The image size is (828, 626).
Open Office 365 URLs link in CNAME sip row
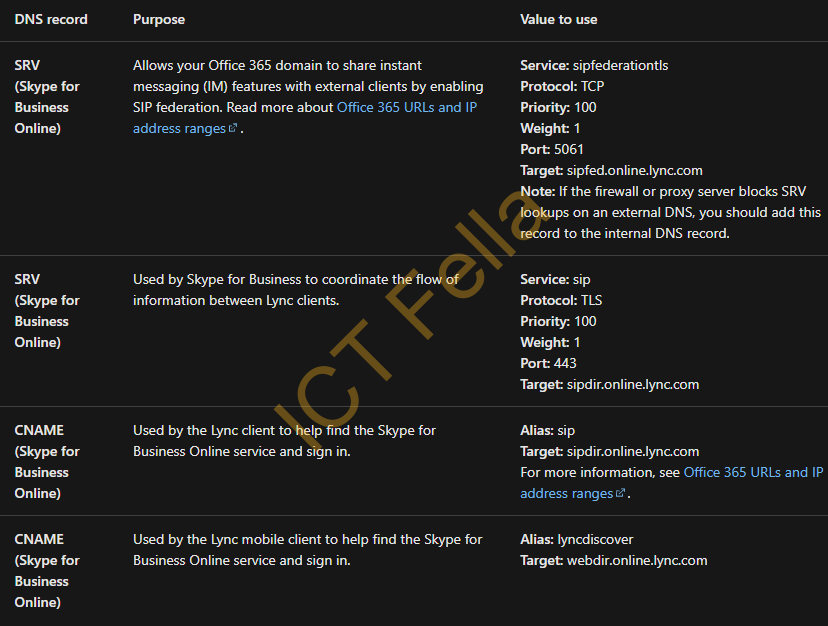(x=753, y=472)
